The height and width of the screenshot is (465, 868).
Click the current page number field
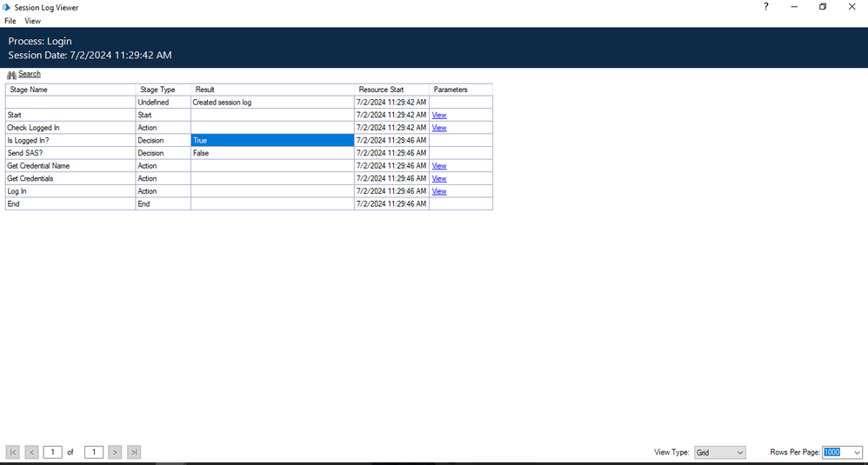(52, 452)
